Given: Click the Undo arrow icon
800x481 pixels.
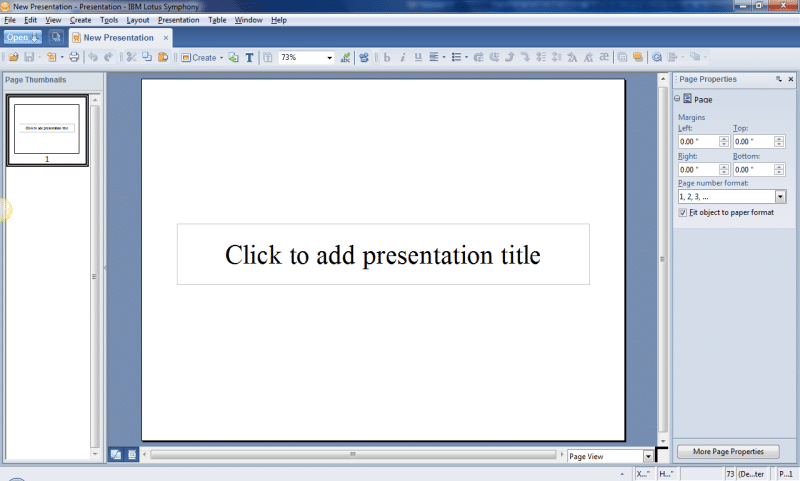Looking at the screenshot, I should pyautogui.click(x=93, y=58).
